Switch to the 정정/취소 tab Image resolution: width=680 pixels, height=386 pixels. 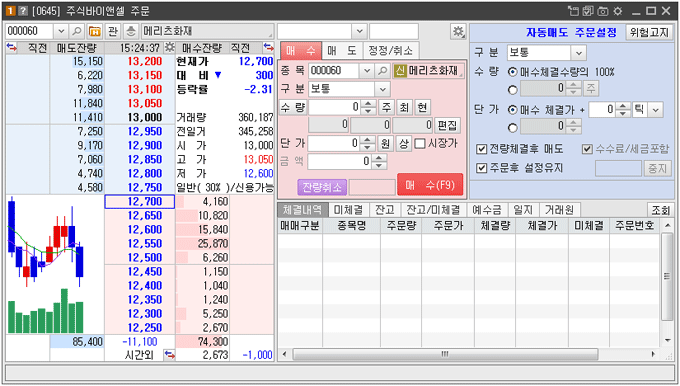point(391,51)
